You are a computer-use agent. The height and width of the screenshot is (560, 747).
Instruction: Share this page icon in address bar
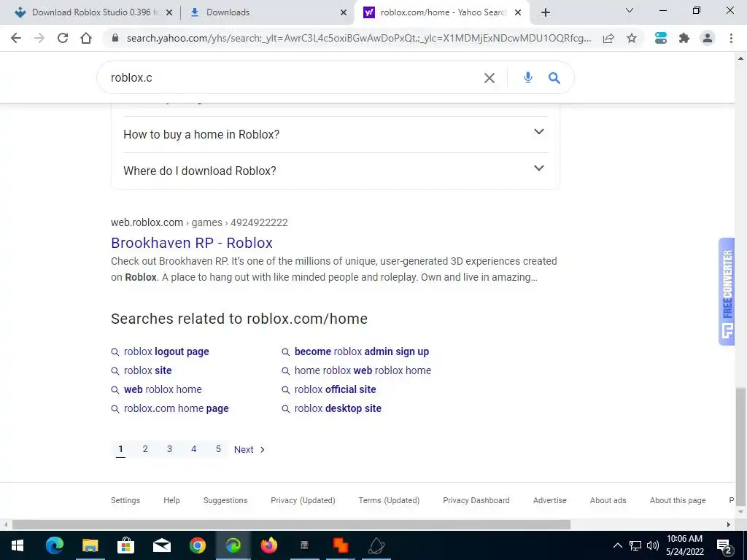tap(608, 39)
